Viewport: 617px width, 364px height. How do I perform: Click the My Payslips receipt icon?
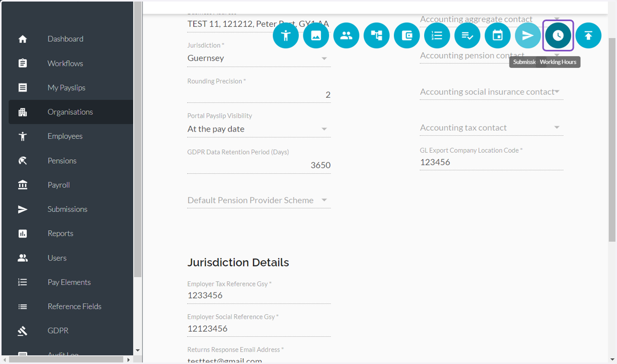click(x=23, y=87)
